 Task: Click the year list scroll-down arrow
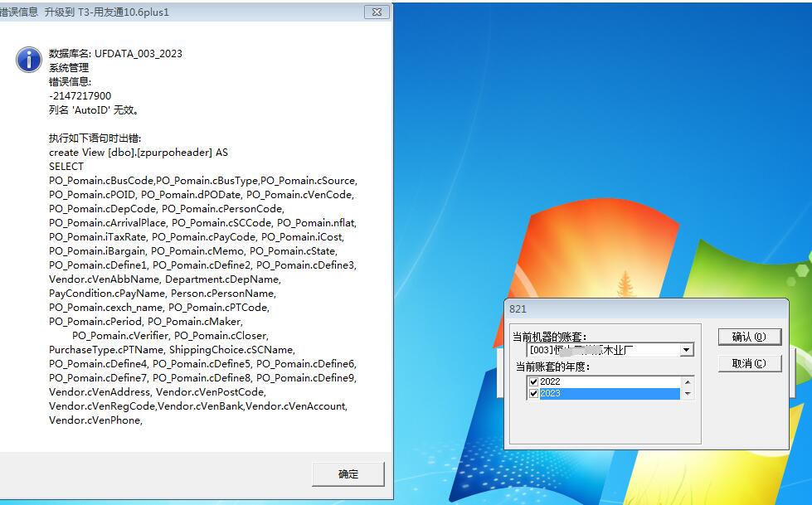pyautogui.click(x=688, y=394)
